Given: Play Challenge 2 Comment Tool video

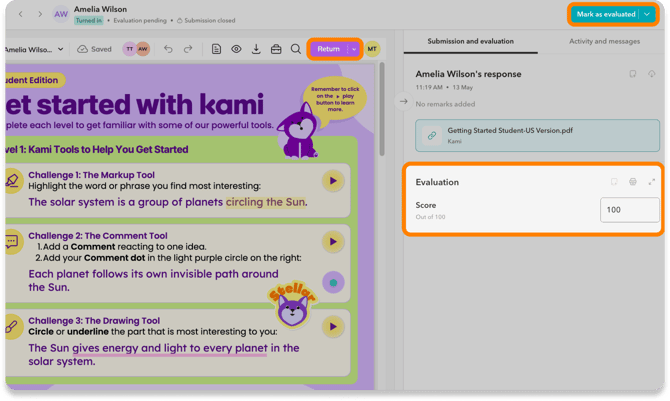Looking at the screenshot, I should pos(333,242).
